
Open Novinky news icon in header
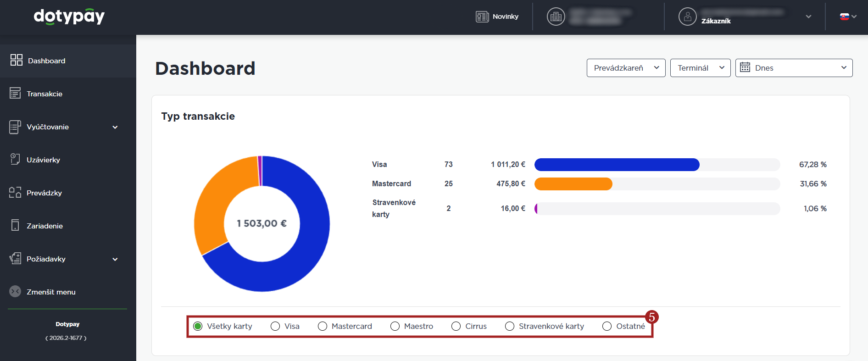click(x=482, y=17)
